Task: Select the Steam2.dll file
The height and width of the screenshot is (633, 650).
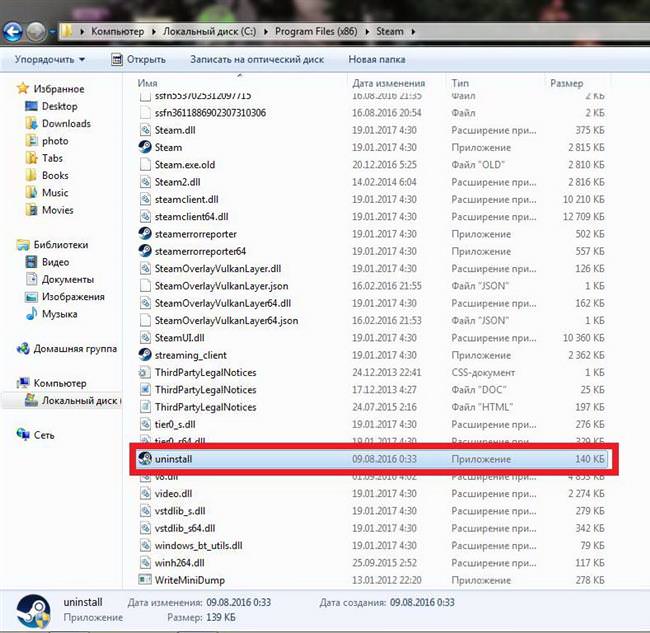Action: pos(371,182)
